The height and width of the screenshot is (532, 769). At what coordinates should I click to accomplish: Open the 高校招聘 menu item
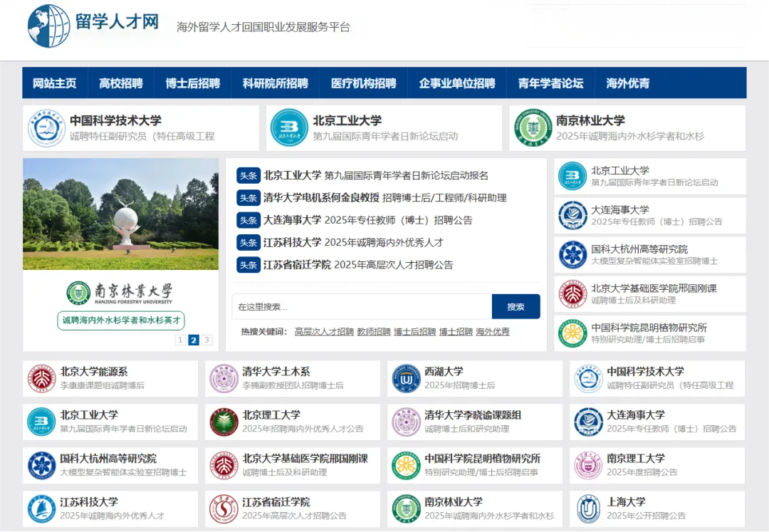pos(121,83)
